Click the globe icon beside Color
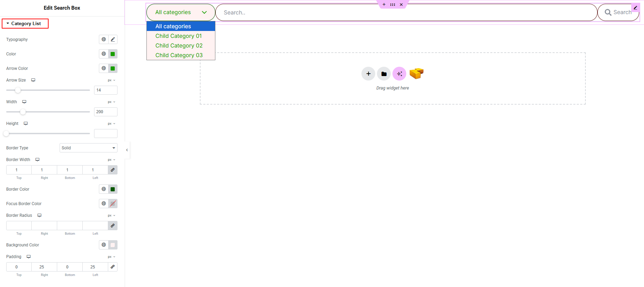 click(x=104, y=54)
